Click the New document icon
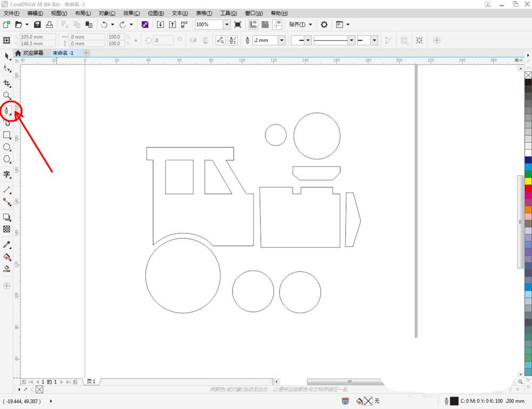Image resolution: width=532 pixels, height=409 pixels. (x=6, y=24)
